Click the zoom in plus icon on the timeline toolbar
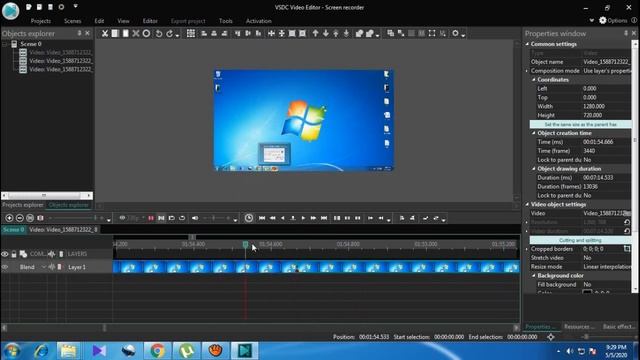Image resolution: width=640 pixels, height=360 pixels. click(9, 218)
